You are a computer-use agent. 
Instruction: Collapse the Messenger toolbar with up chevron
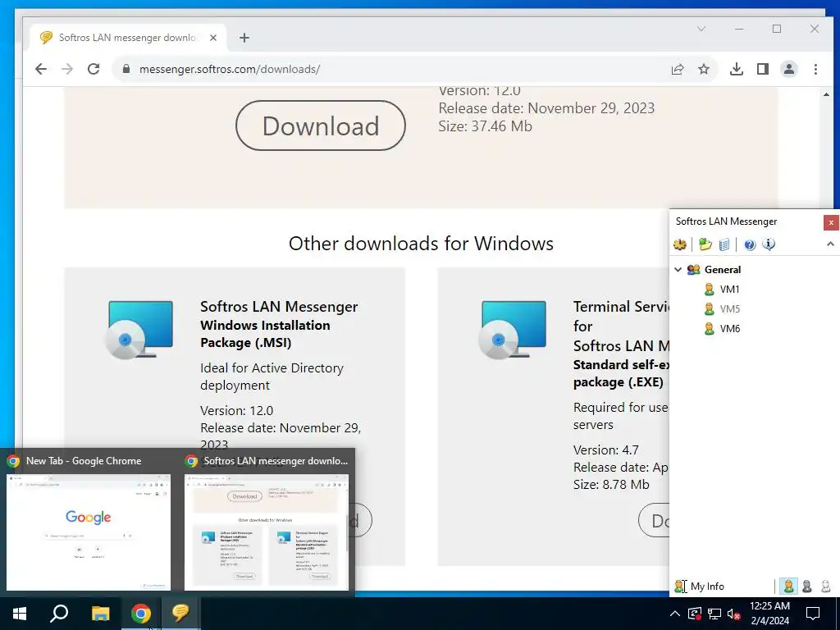pos(830,244)
